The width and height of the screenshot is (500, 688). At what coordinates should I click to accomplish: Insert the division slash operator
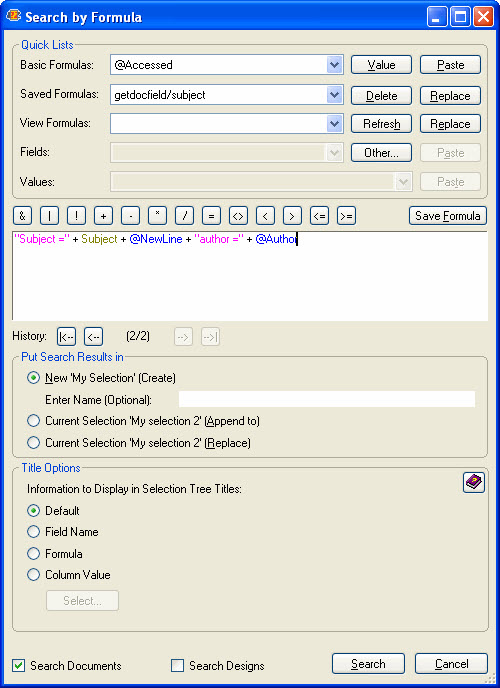pyautogui.click(x=184, y=215)
